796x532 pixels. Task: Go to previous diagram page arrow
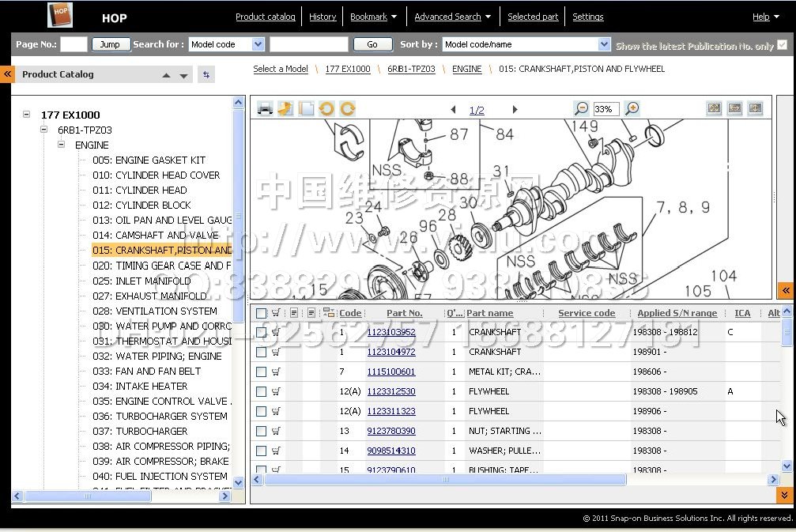coord(453,110)
